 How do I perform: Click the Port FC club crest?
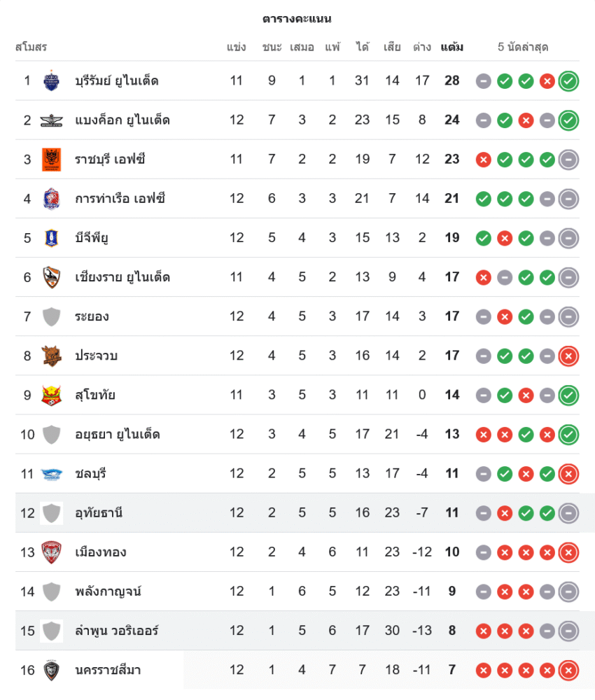(x=51, y=198)
